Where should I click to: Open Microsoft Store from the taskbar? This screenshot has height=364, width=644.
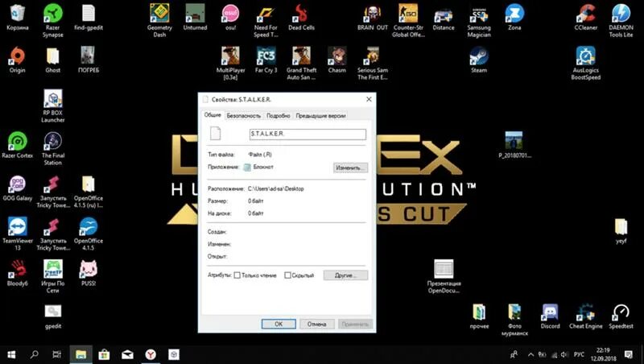tap(104, 354)
